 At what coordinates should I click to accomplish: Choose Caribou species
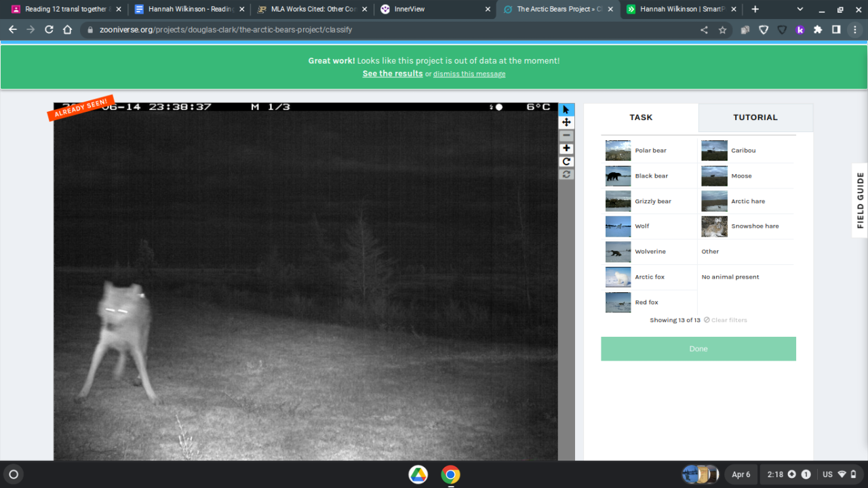pos(745,150)
